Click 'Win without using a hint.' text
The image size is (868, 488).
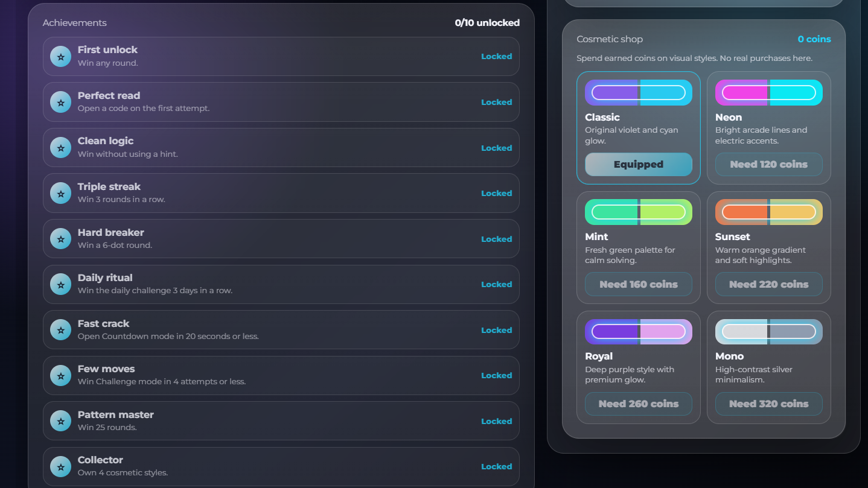pos(128,154)
